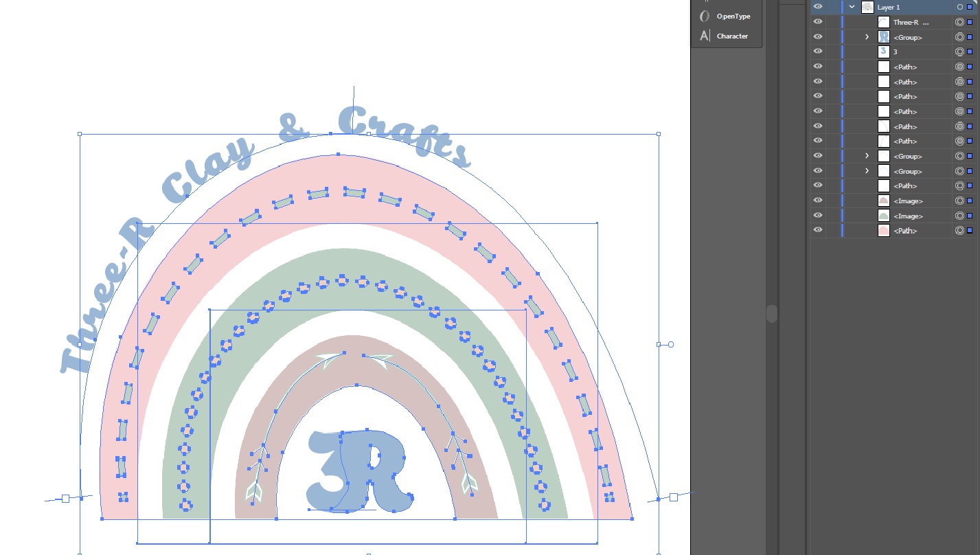
Task: Hide the Path directly above the mauve Image
Action: point(817,185)
